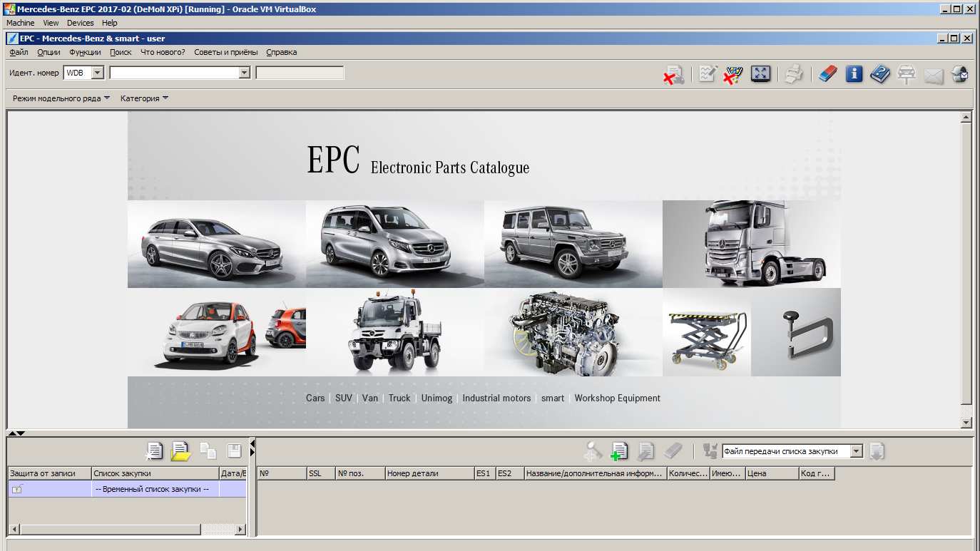This screenshot has height=551, width=980.
Task: Click the write-protection lock icon in list row
Action: (18, 489)
